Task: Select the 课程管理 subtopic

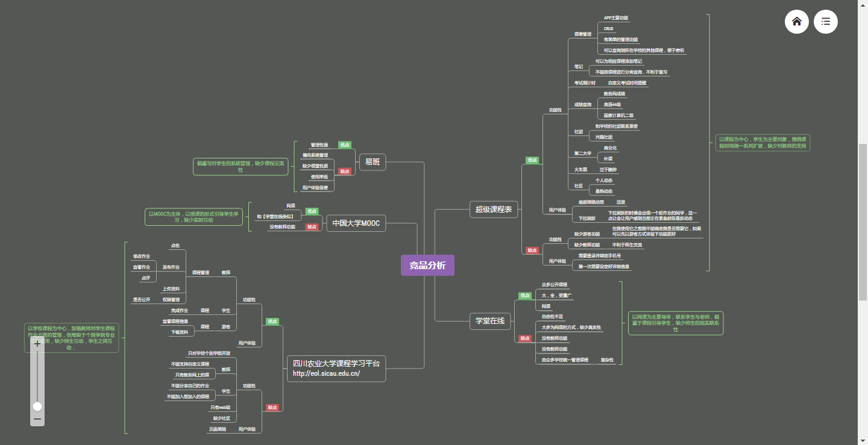Action: click(x=201, y=272)
